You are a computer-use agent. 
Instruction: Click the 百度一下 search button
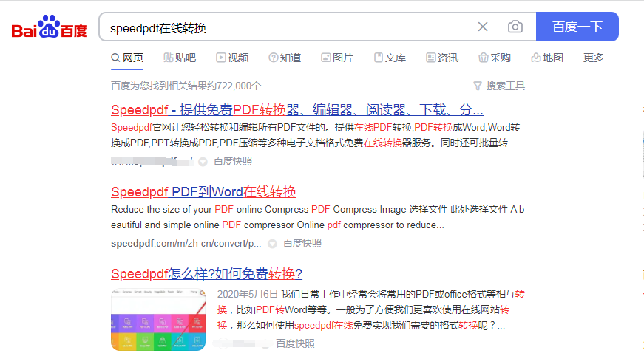coord(577,27)
